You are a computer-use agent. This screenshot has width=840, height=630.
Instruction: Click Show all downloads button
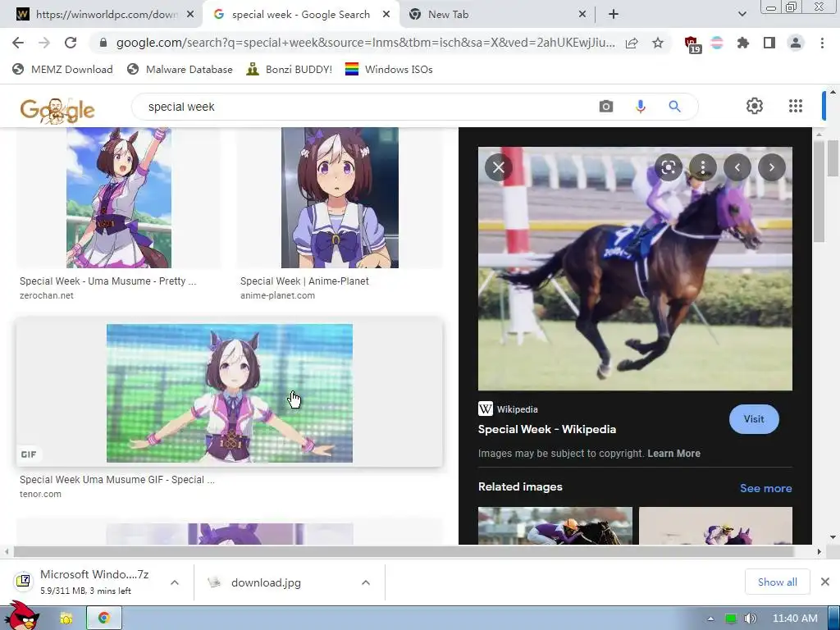(777, 582)
